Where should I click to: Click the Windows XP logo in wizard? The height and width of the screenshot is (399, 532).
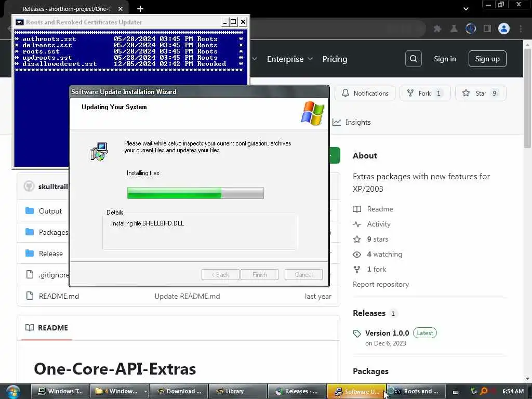coord(312,113)
